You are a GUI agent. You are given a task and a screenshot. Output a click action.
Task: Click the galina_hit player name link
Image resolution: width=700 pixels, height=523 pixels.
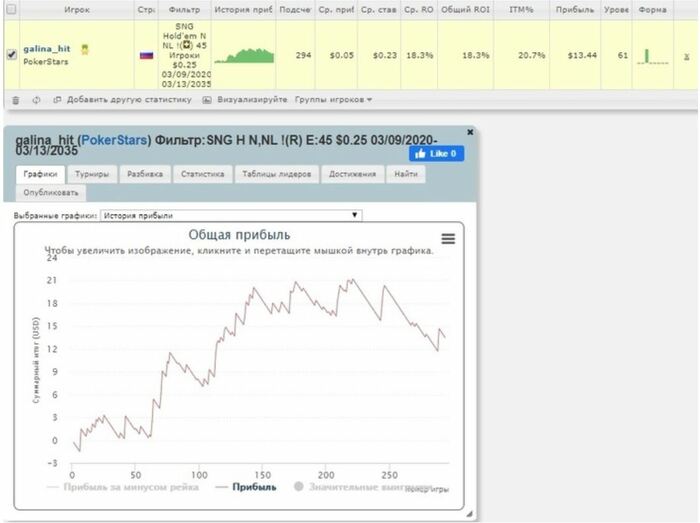tap(47, 49)
